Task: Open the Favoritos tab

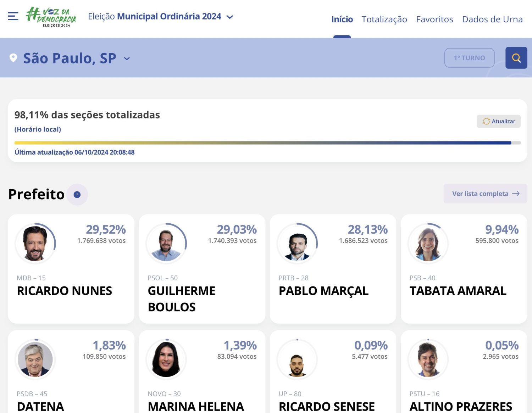Action: point(434,19)
